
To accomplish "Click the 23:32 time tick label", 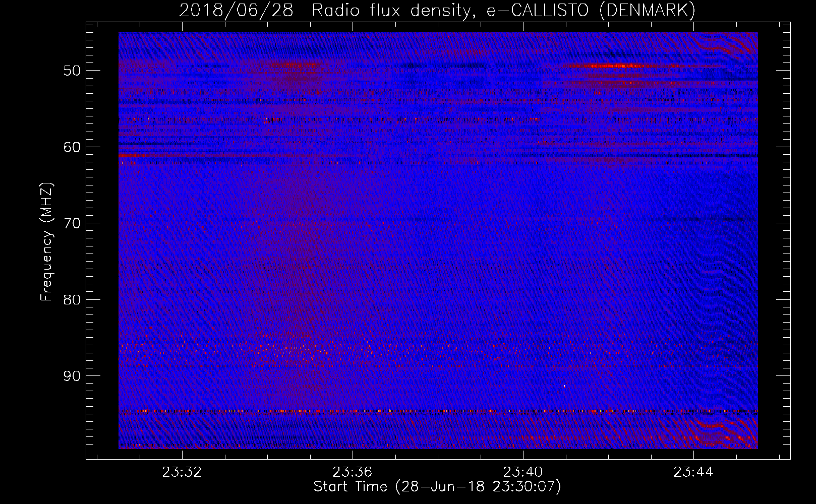I will point(182,472).
